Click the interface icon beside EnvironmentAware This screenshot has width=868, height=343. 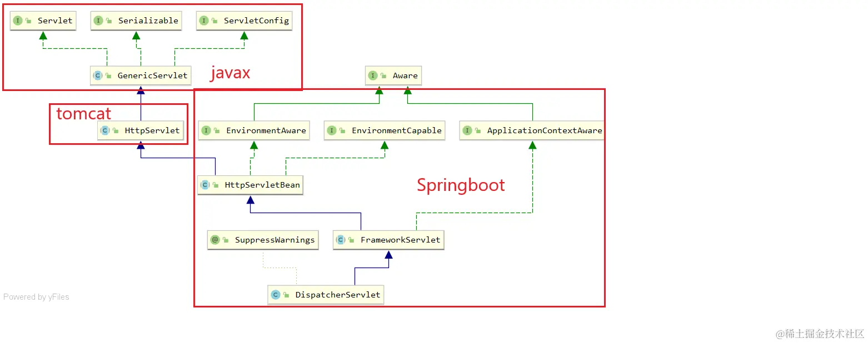click(x=206, y=130)
